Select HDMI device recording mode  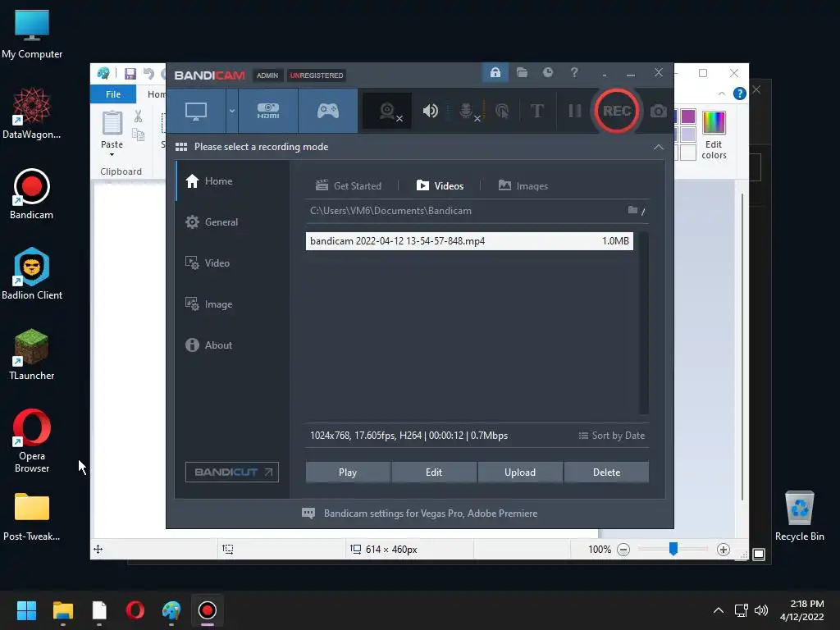[x=268, y=111]
